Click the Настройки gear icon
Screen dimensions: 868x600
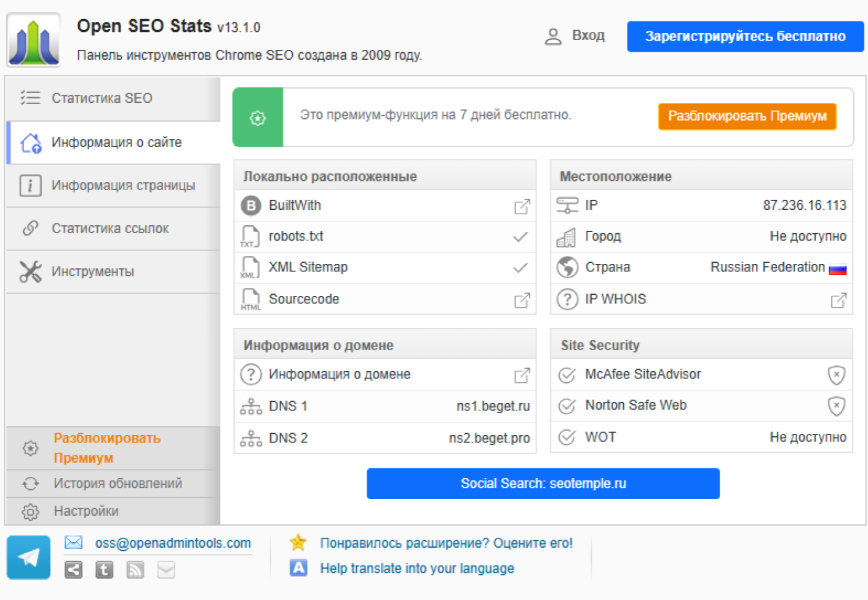[30, 511]
